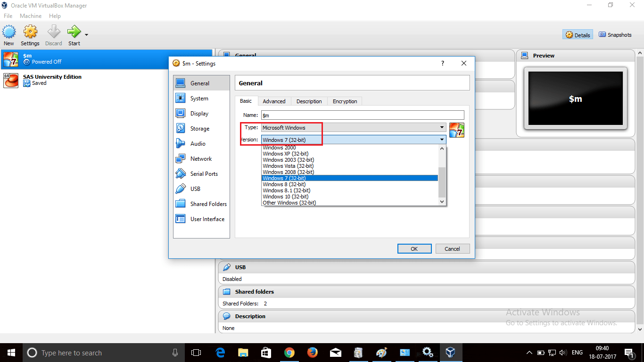
Task: Select the SAS University Edition virtual machine
Action: (107, 80)
